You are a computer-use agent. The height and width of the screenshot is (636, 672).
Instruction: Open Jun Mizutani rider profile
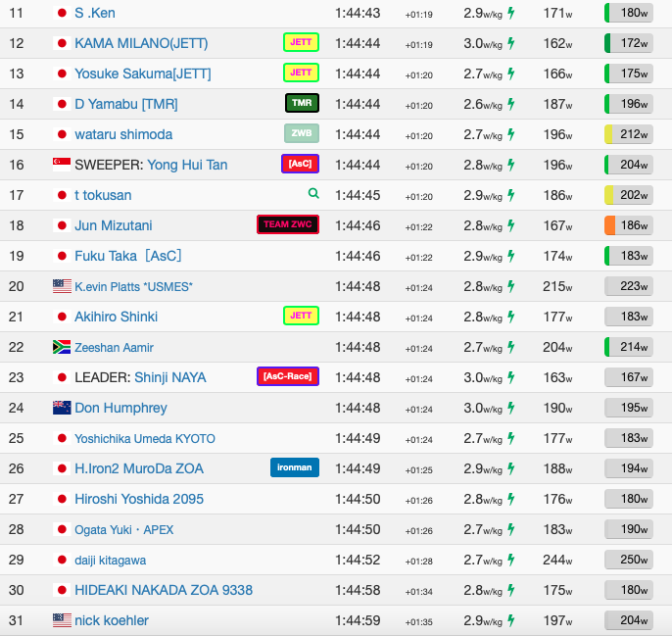[x=114, y=225]
